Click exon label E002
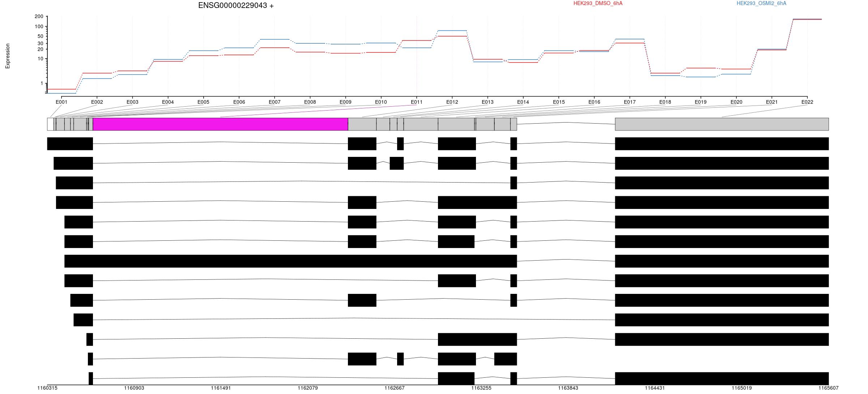The height and width of the screenshot is (394, 868). coord(97,102)
